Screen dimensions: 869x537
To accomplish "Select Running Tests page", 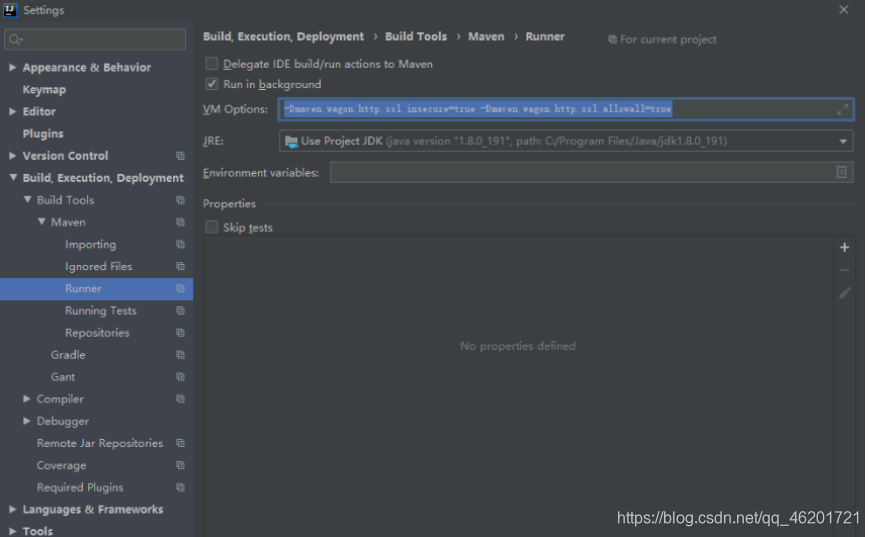I will pos(100,311).
